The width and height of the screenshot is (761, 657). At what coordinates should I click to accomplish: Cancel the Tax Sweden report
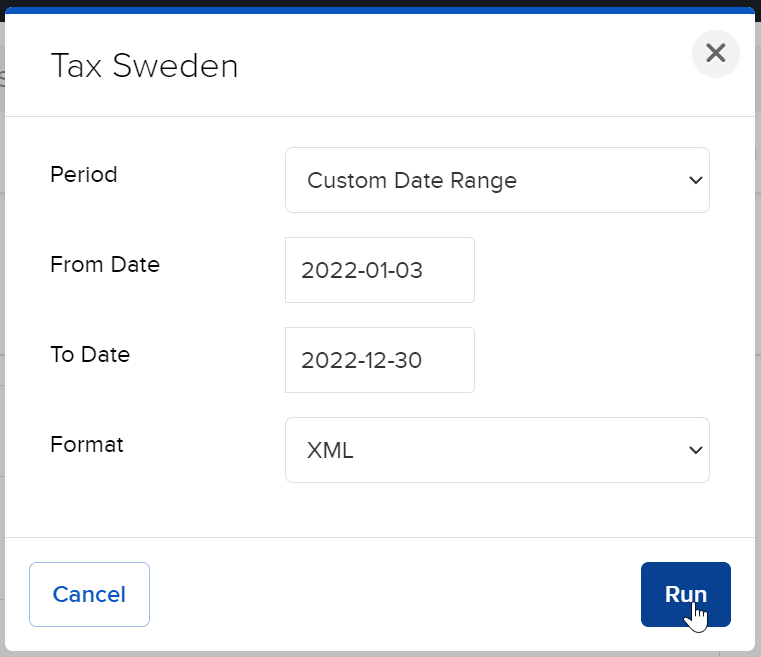[x=89, y=594]
